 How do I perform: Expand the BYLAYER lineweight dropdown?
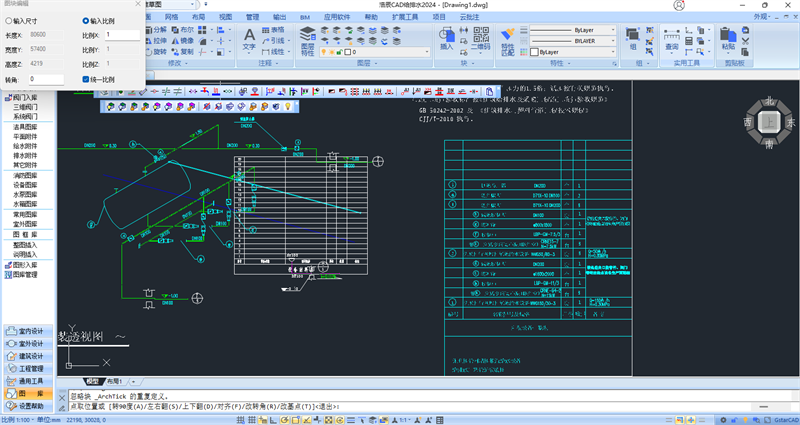coord(577,43)
